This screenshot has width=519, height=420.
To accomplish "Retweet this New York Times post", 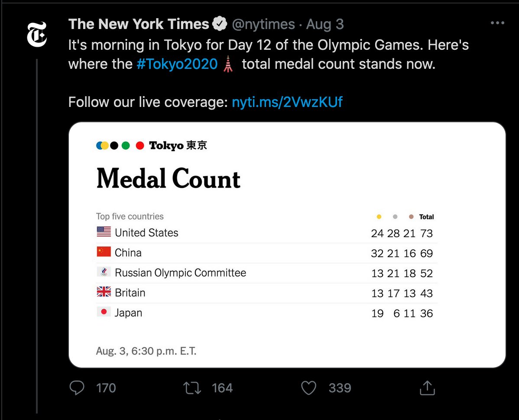I will [192, 388].
